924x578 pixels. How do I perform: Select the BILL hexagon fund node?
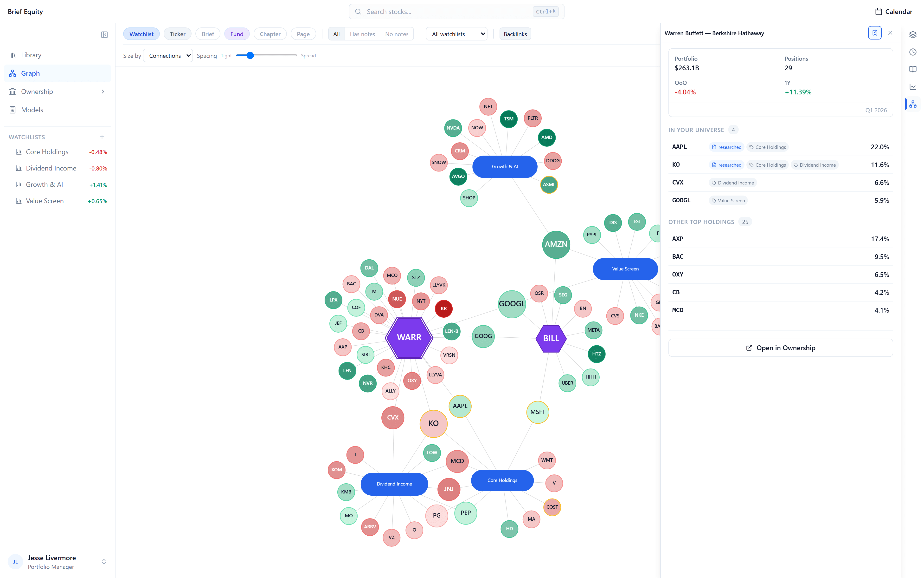pos(551,338)
